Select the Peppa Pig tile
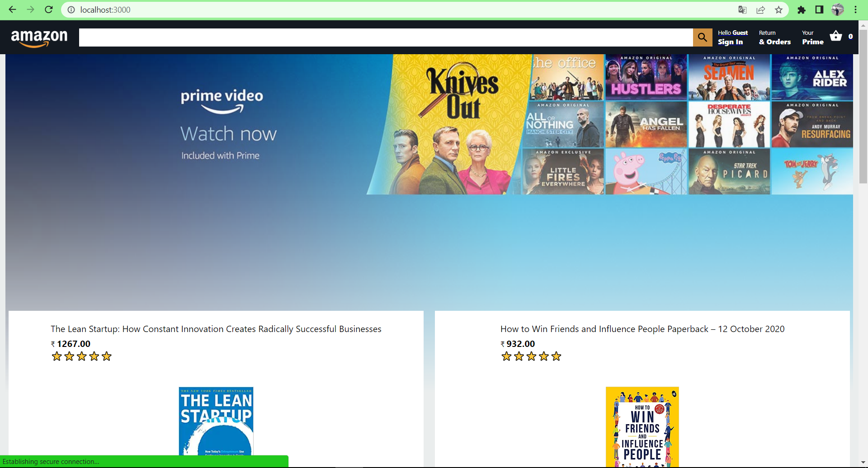Viewport: 868px width, 468px height. pyautogui.click(x=646, y=172)
